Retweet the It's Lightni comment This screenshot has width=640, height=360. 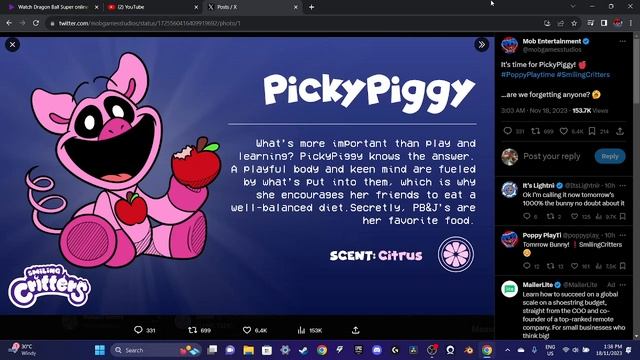point(550,216)
